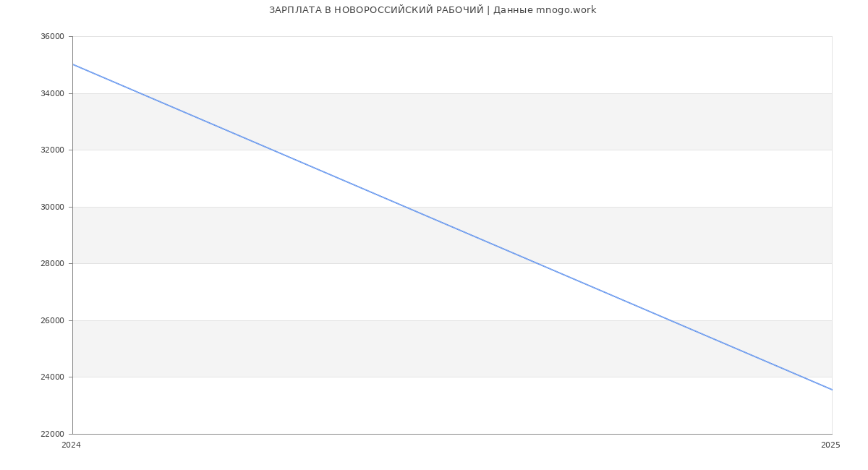Click the 30000 y-axis label
The height and width of the screenshot is (470, 868).
[x=52, y=207]
